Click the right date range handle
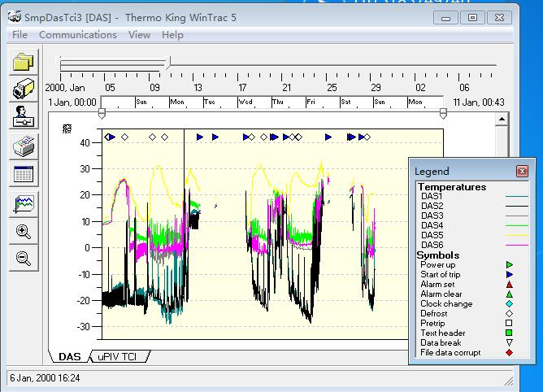 (x=443, y=114)
